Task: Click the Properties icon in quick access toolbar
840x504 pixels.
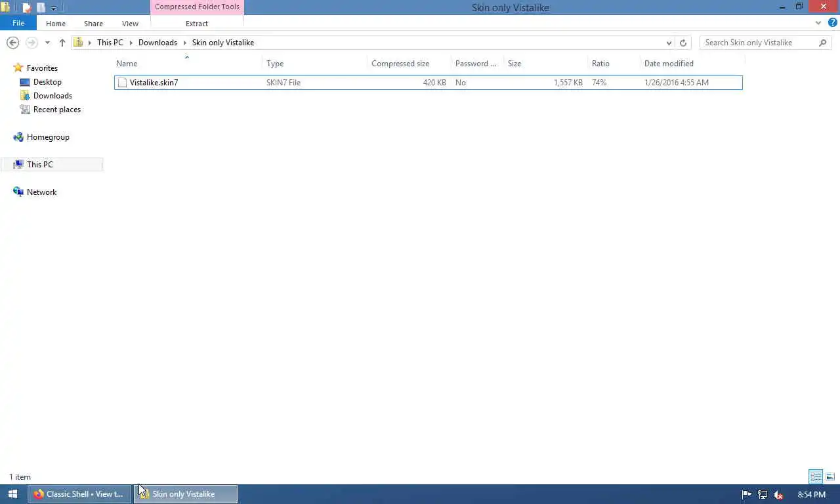Action: coord(27,8)
